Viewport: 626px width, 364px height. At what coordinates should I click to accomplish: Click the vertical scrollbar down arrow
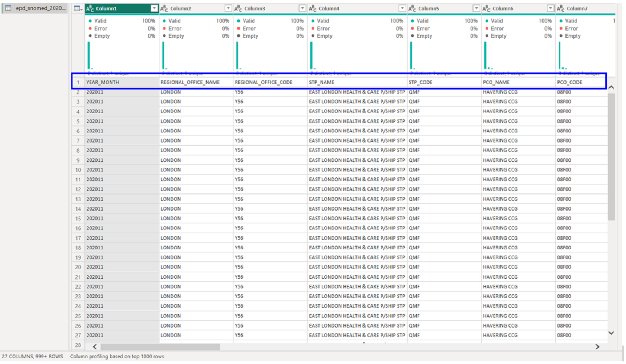(x=611, y=333)
